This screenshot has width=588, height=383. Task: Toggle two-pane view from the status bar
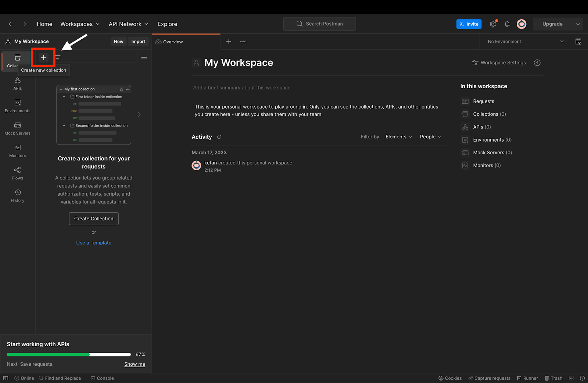571,378
